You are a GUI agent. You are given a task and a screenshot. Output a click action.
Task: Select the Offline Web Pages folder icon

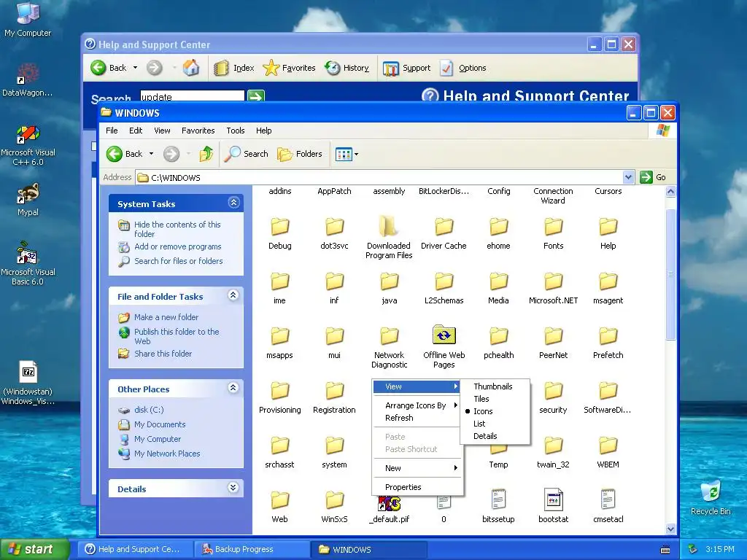pos(444,335)
